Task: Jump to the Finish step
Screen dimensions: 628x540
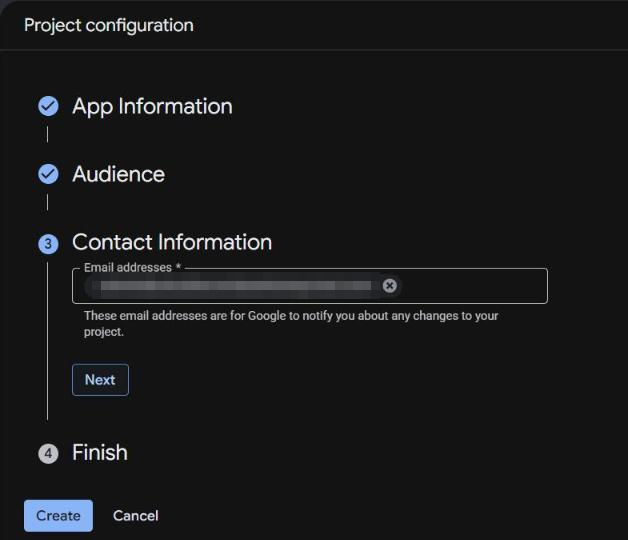Action: (100, 453)
